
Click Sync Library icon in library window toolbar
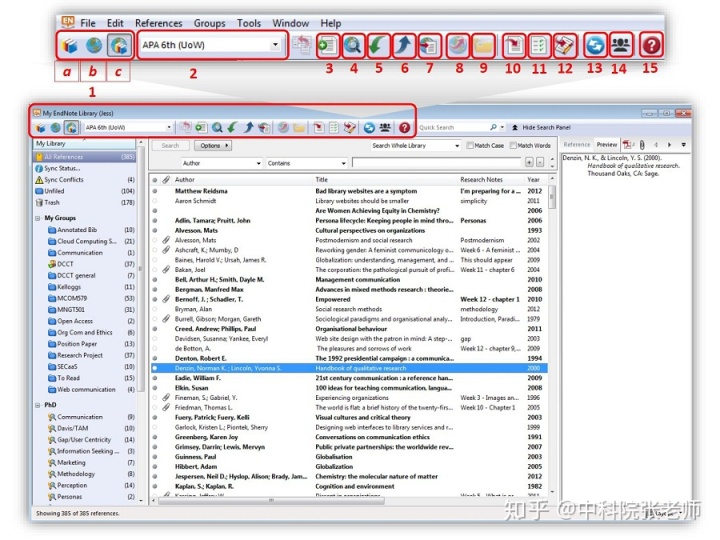click(x=369, y=128)
